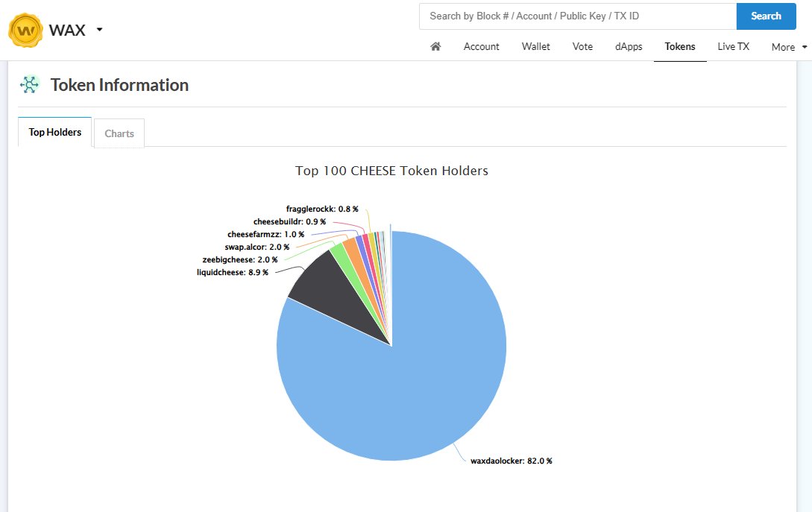Image resolution: width=812 pixels, height=512 pixels.
Task: Open the WAX chain dropdown arrow
Action: pyautogui.click(x=99, y=30)
